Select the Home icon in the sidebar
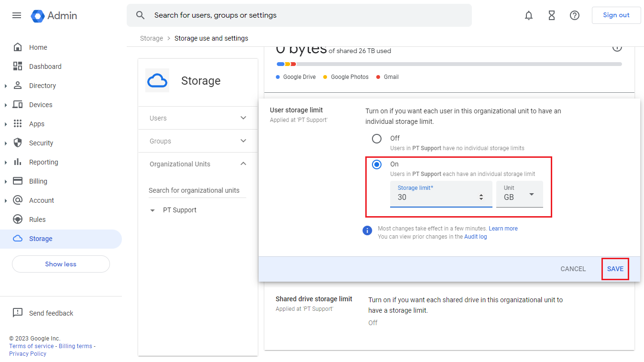The width and height of the screenshot is (644, 362). click(18, 47)
